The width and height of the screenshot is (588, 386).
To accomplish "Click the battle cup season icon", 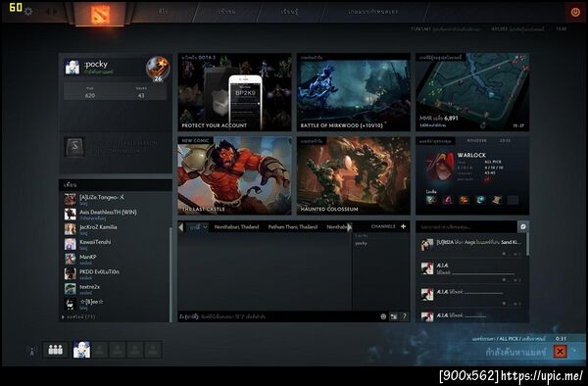I will tap(74, 147).
